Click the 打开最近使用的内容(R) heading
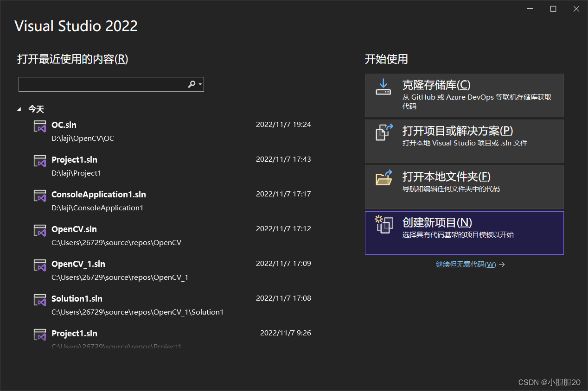This screenshot has width=588, height=391. coord(72,59)
